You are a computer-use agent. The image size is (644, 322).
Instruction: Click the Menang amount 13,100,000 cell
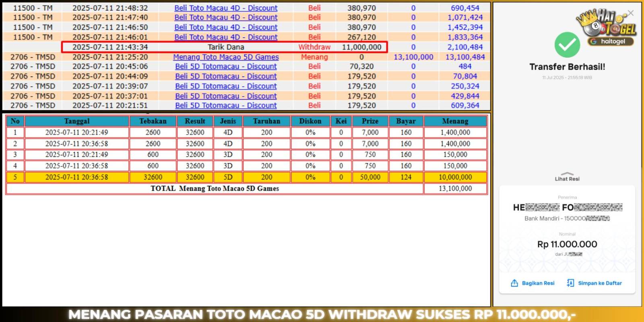coord(413,57)
